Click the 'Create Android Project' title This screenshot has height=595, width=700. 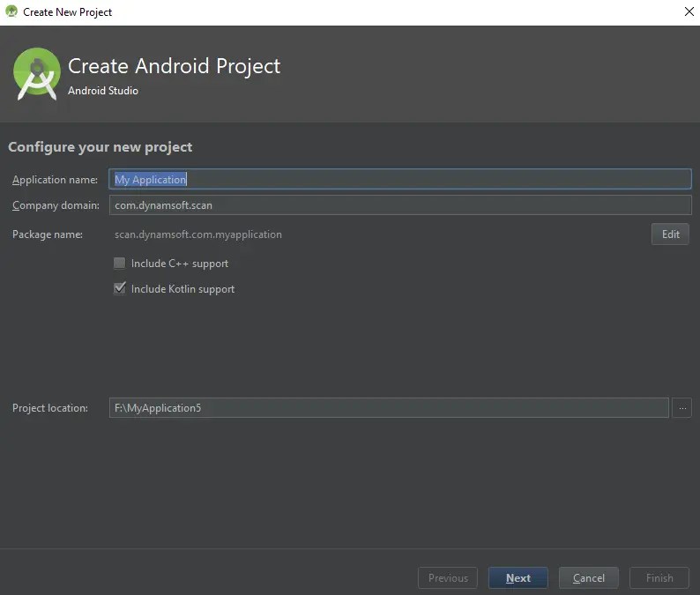tap(174, 66)
